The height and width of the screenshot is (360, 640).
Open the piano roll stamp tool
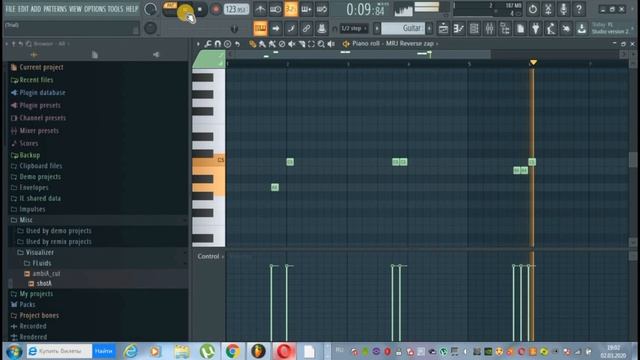[x=227, y=44]
